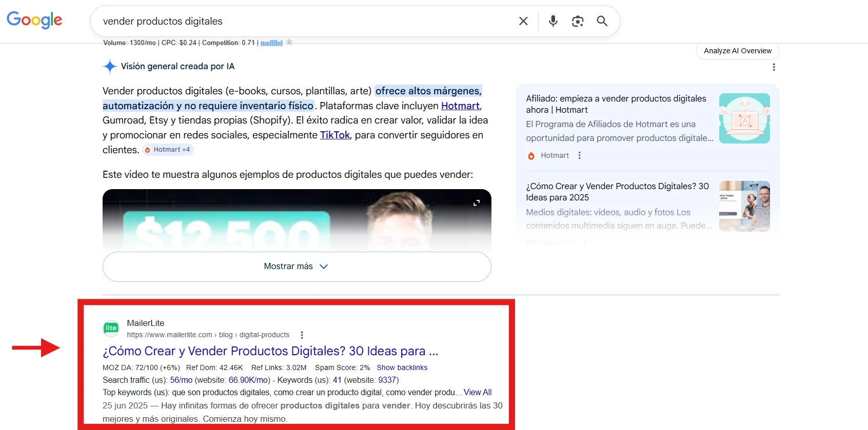Open the 56/mo search traffic value
Image resolution: width=868 pixels, height=430 pixels.
(x=181, y=380)
